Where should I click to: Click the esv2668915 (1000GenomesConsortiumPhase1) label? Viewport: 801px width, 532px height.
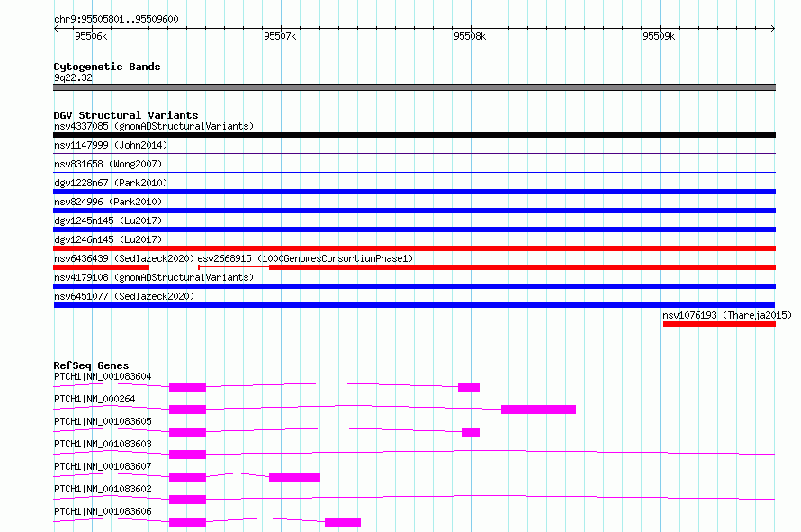[x=305, y=258]
